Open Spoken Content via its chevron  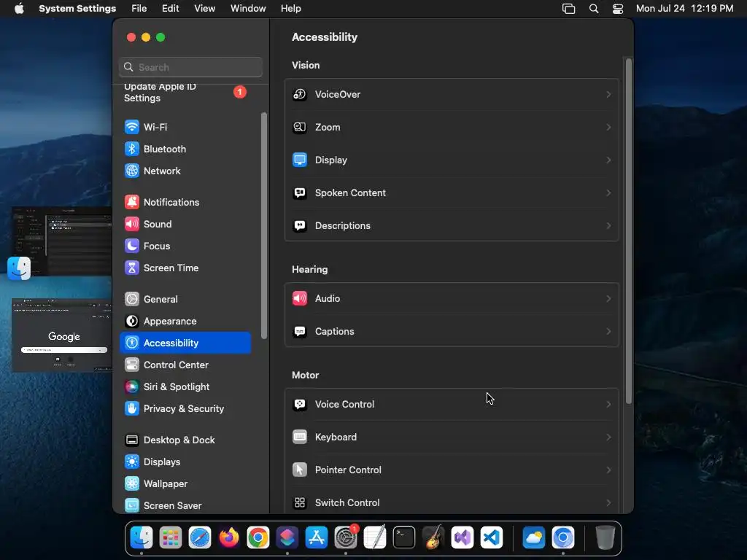point(608,192)
